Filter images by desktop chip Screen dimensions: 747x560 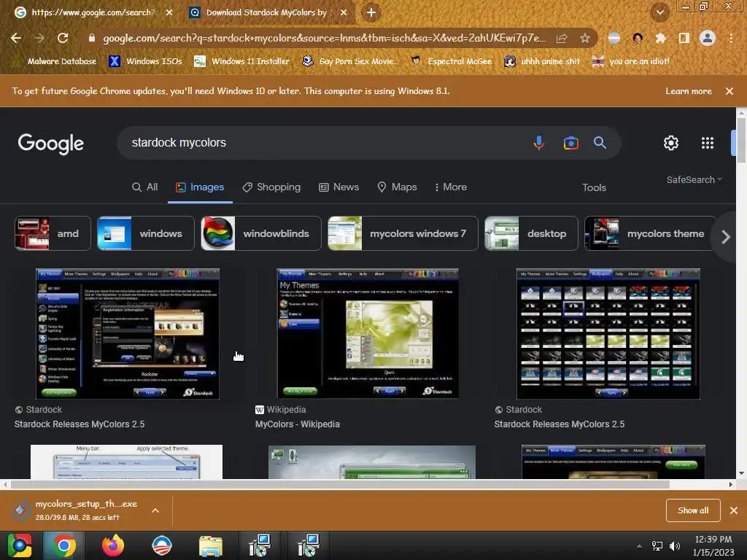(531, 233)
